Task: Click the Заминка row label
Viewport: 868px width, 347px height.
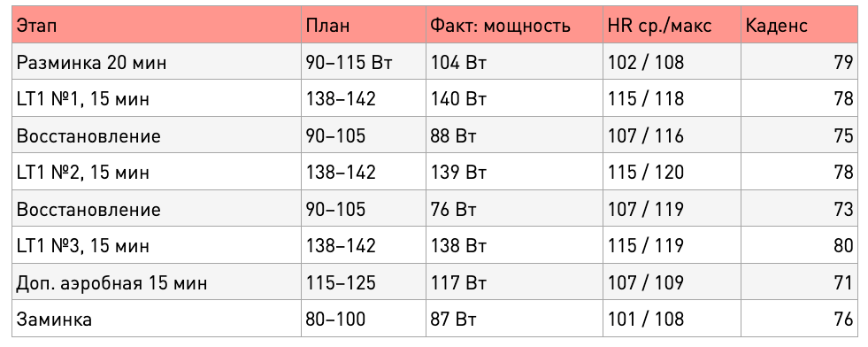Action: pyautogui.click(x=54, y=319)
